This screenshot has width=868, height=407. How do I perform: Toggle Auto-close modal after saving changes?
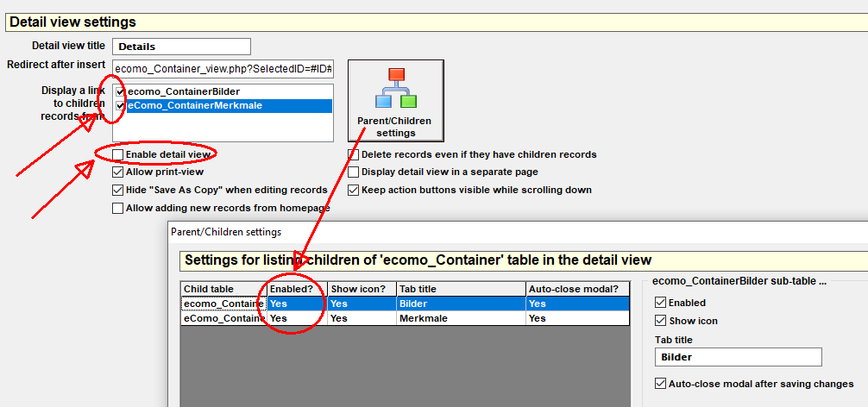pos(660,384)
